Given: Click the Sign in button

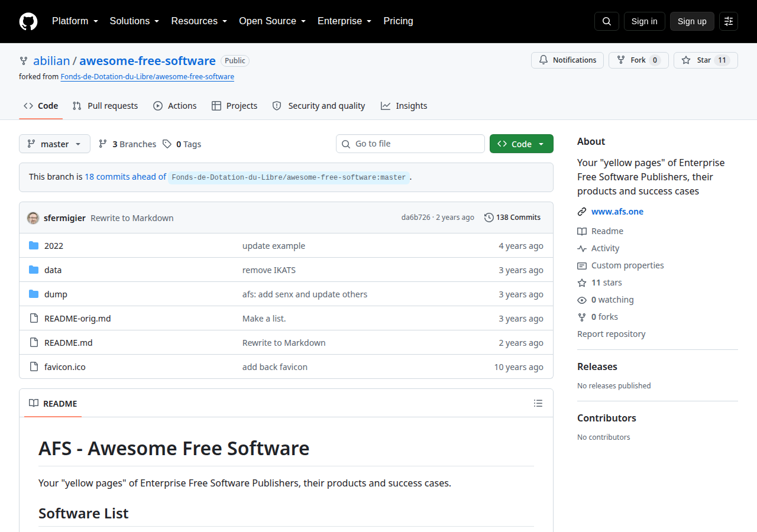Looking at the screenshot, I should (x=645, y=21).
